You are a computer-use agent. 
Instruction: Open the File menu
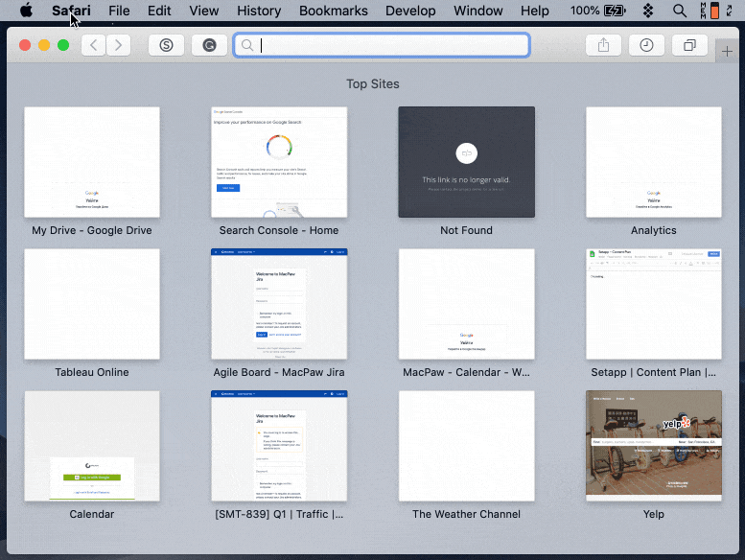coord(119,11)
